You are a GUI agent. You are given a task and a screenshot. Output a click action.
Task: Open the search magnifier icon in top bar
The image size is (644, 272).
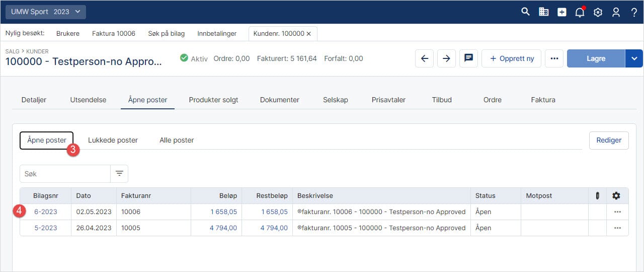(525, 12)
